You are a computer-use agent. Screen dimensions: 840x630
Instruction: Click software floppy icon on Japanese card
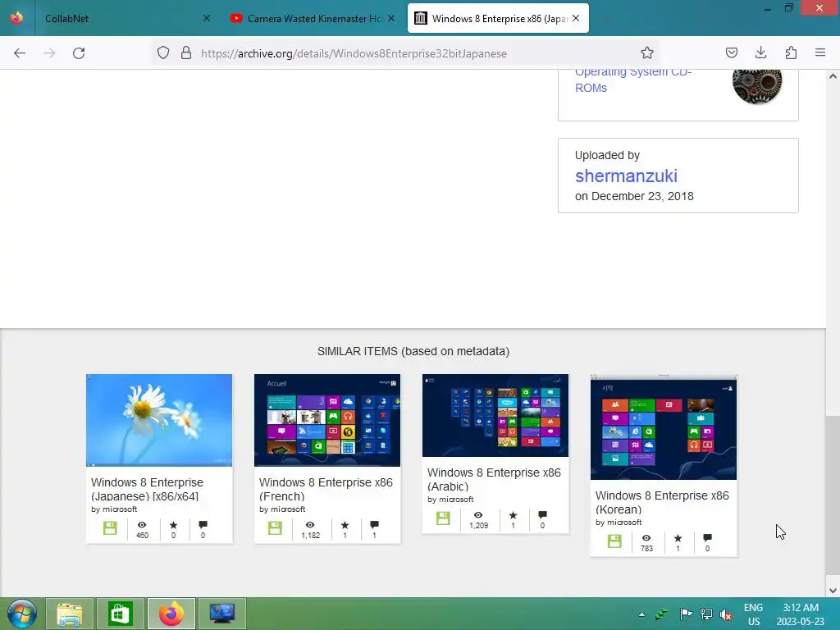(110, 528)
